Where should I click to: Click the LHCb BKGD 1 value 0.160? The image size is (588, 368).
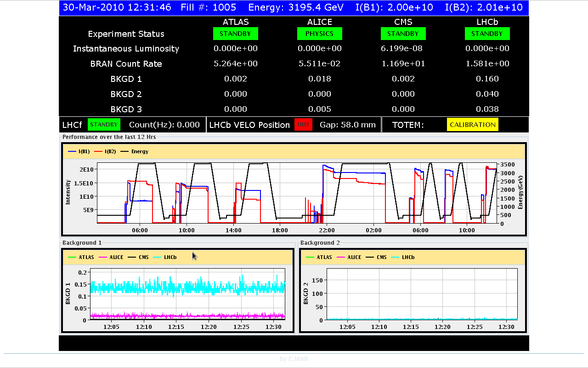pos(487,79)
